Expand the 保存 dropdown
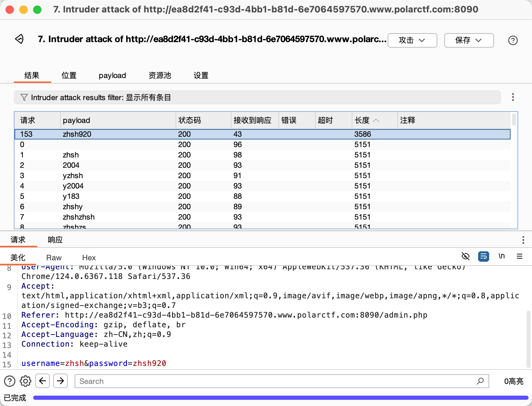Viewport: 532px width, 406px height. [468, 40]
